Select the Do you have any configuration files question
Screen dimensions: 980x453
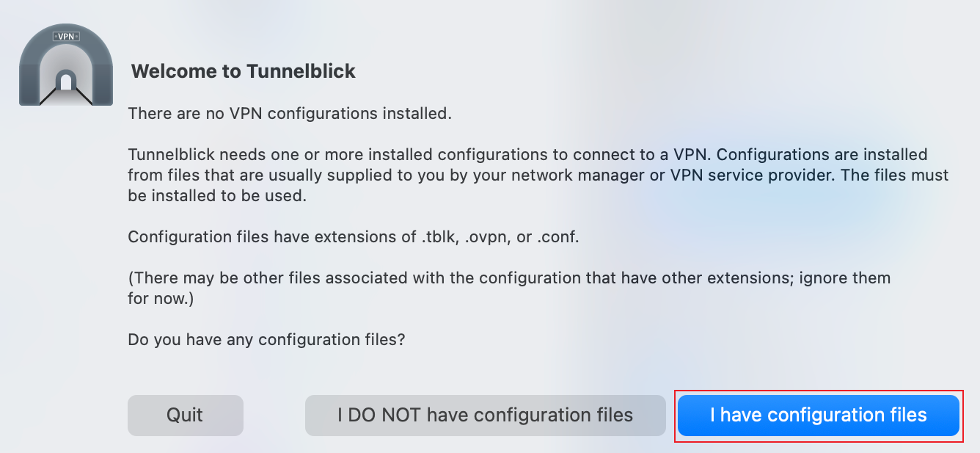[268, 339]
